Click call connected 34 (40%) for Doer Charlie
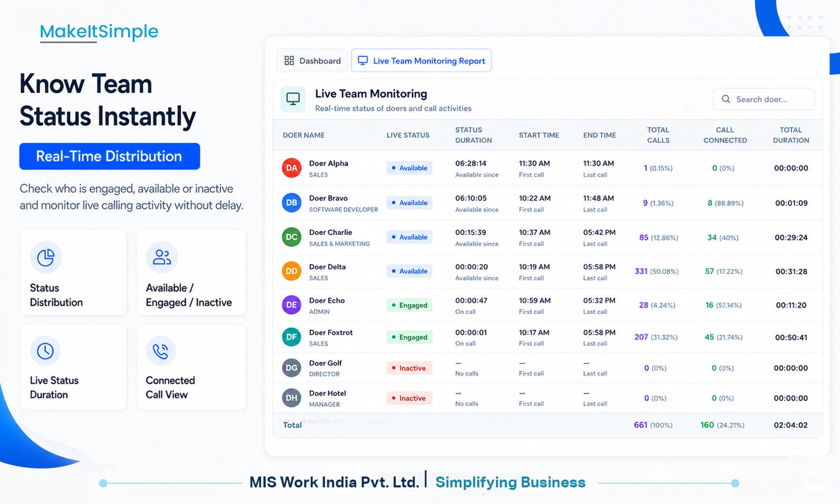This screenshot has height=504, width=840. [x=723, y=237]
